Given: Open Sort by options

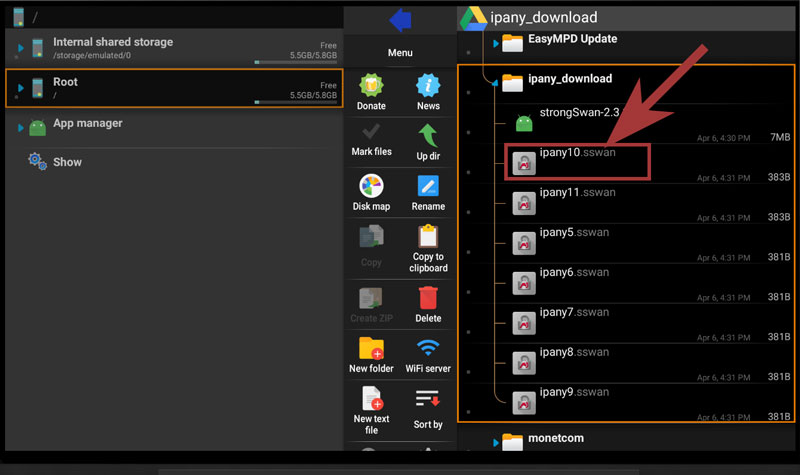Looking at the screenshot, I should click(428, 401).
